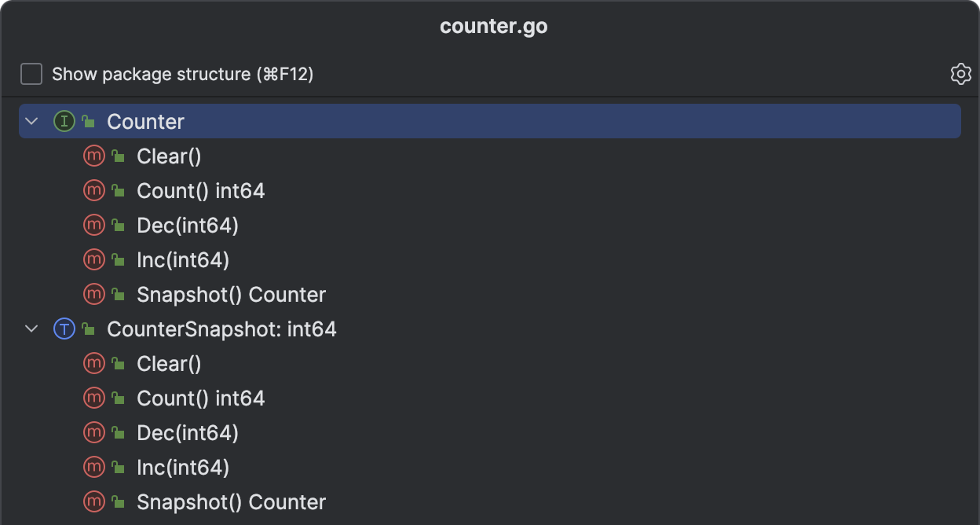
Task: Click the method icon for CounterSnapshot's Inc(int64)
Action: (93, 468)
